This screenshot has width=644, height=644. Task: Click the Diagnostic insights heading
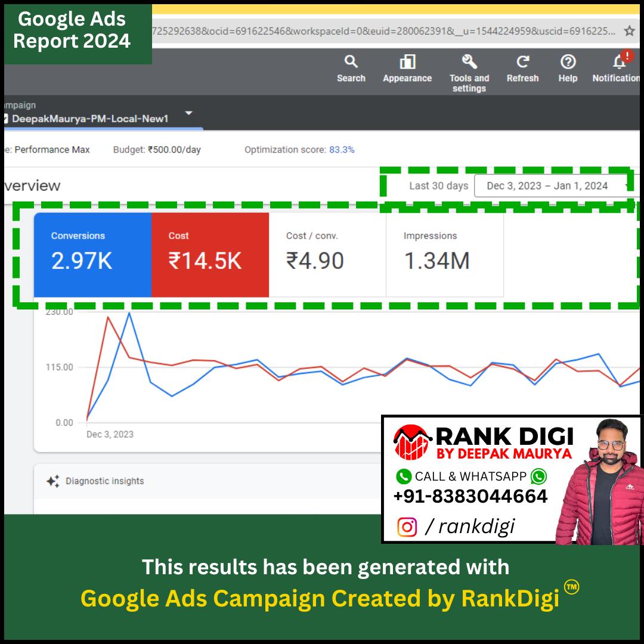pos(105,481)
